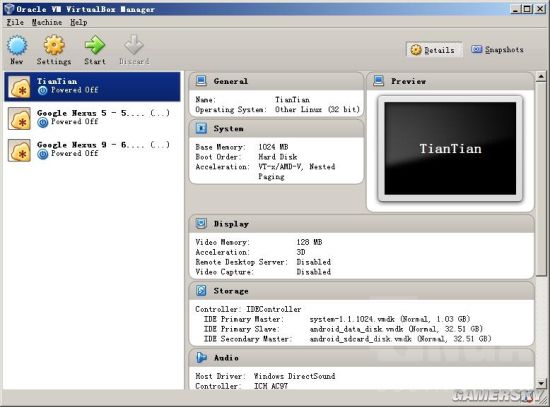
Task: Click the System section icon
Action: (x=201, y=128)
